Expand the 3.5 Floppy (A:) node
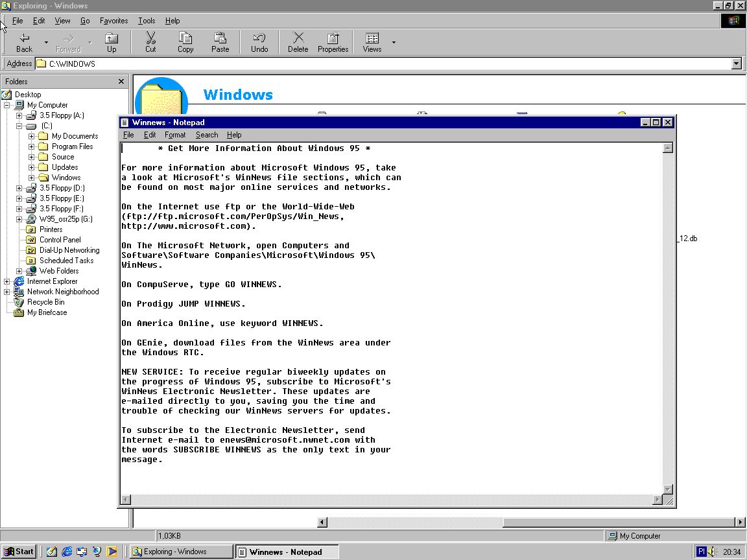This screenshot has height=560, width=747. 19,115
